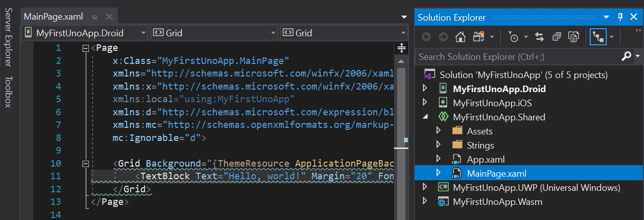Toggle pin on the MainPage.xaml tab
Screen dimensions: 644x220
94,17
